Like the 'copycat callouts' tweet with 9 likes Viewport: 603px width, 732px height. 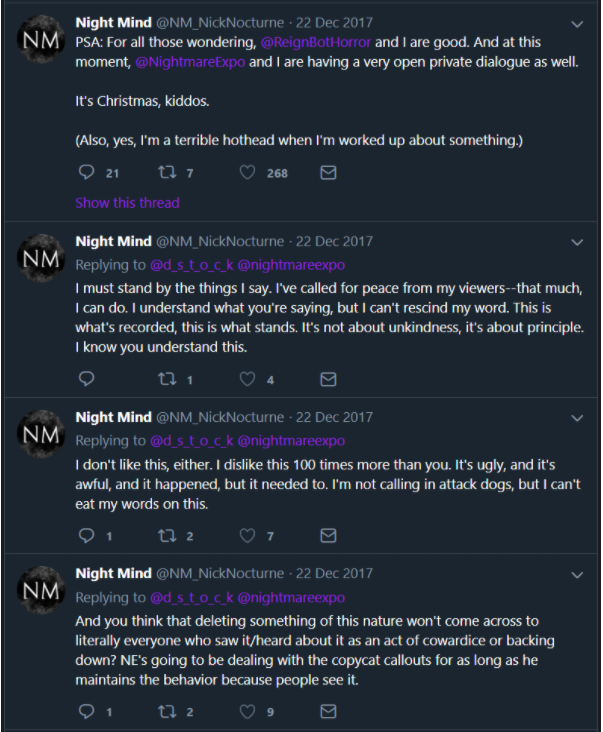click(247, 711)
